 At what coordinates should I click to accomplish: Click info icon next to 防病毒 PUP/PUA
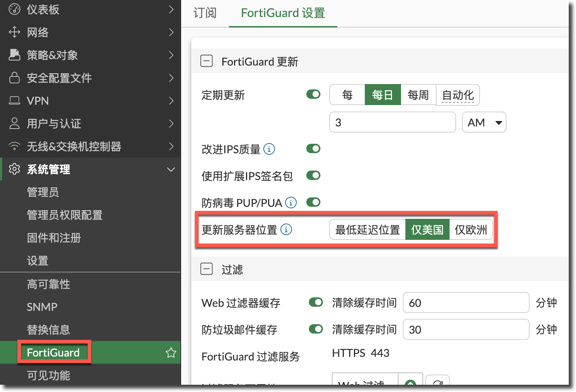point(291,203)
